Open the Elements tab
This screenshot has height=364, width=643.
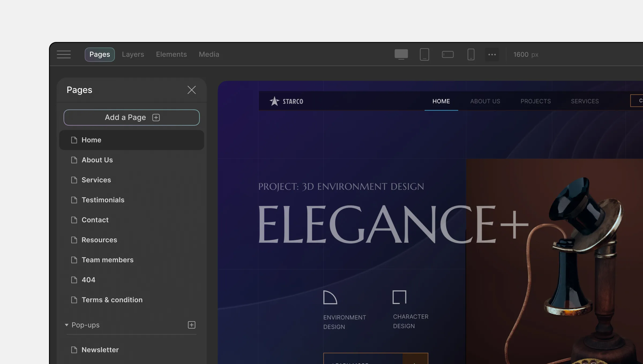tap(171, 54)
